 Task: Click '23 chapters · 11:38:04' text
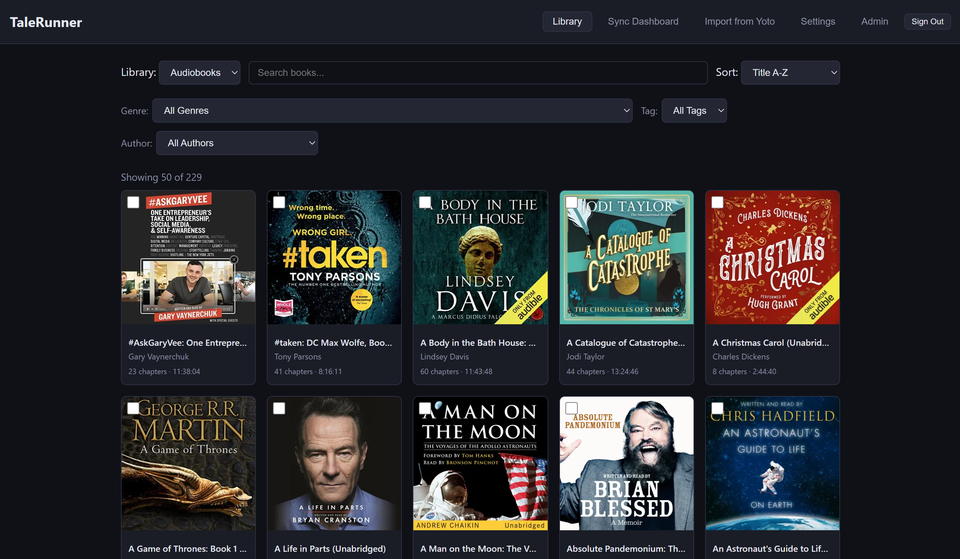tap(164, 371)
